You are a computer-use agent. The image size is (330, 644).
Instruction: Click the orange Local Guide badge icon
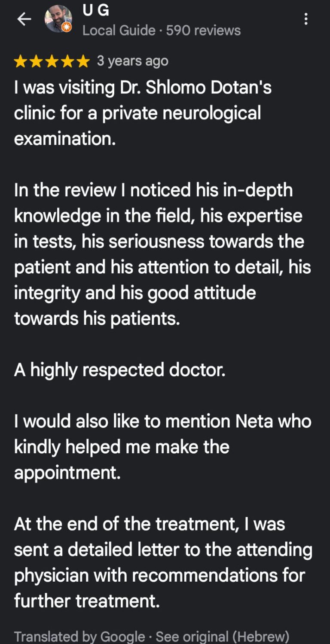(x=67, y=27)
